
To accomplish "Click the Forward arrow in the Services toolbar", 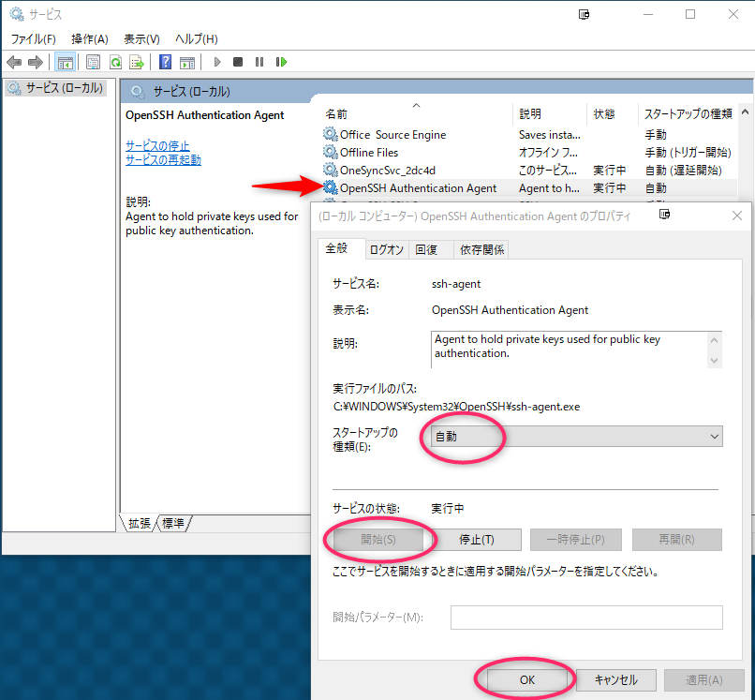I will coord(36,62).
